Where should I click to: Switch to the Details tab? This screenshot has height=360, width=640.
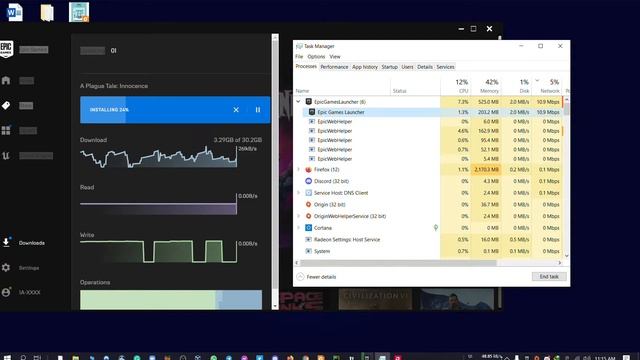pos(425,67)
